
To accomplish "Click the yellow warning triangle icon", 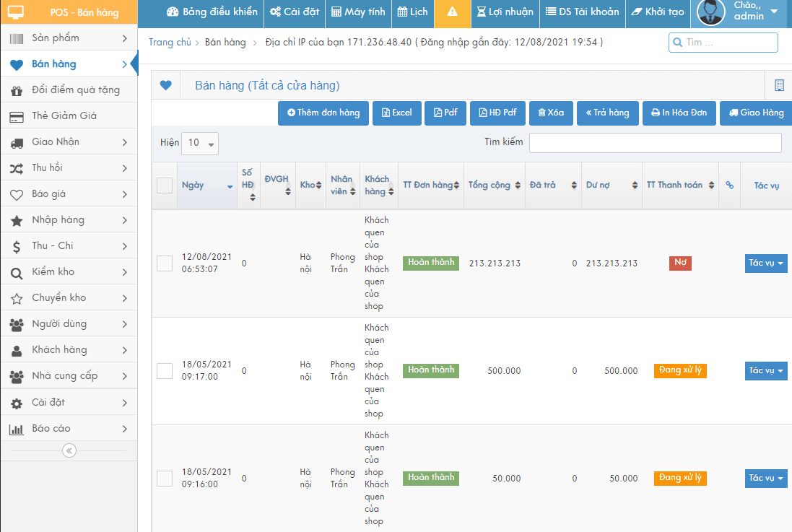I will (x=452, y=12).
